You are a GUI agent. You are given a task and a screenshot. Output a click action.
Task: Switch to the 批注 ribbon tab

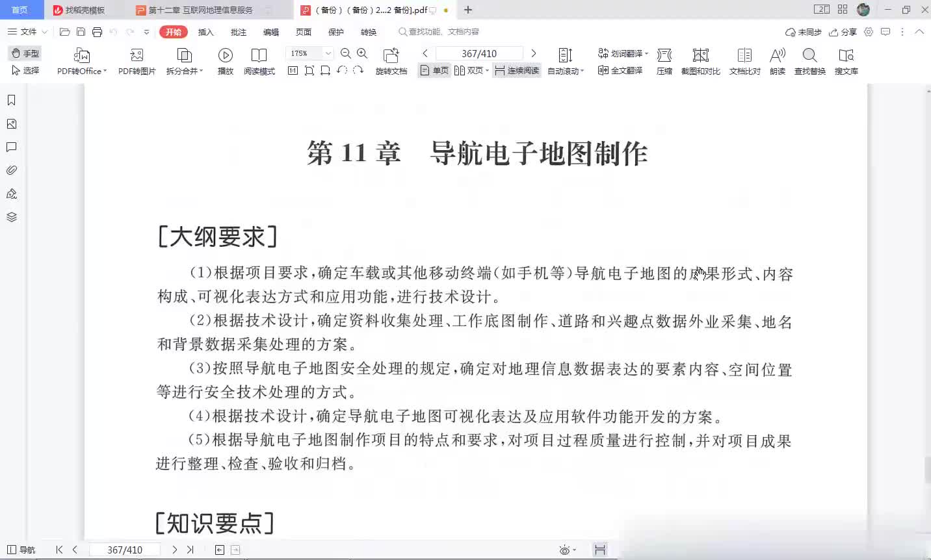(x=239, y=32)
